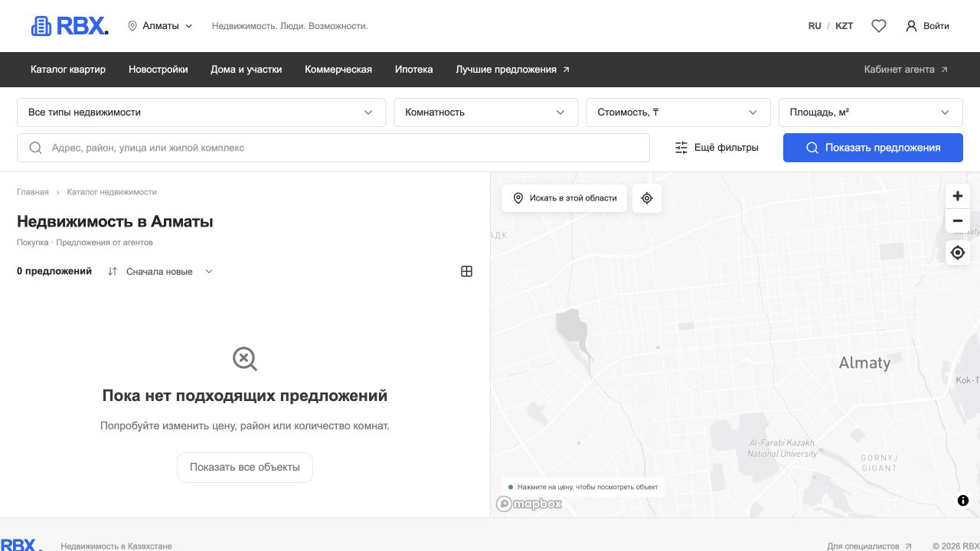980x551 pixels.
Task: Click sort arrows icon beside Сначала новые
Action: click(x=113, y=271)
